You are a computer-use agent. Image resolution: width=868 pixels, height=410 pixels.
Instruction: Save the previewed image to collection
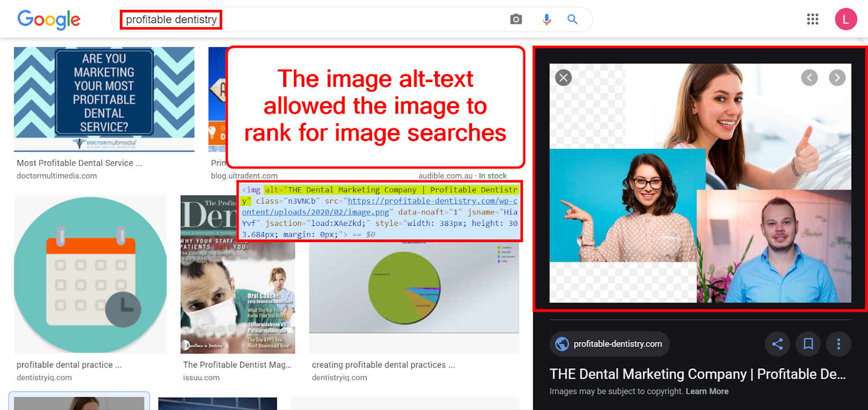(x=808, y=344)
